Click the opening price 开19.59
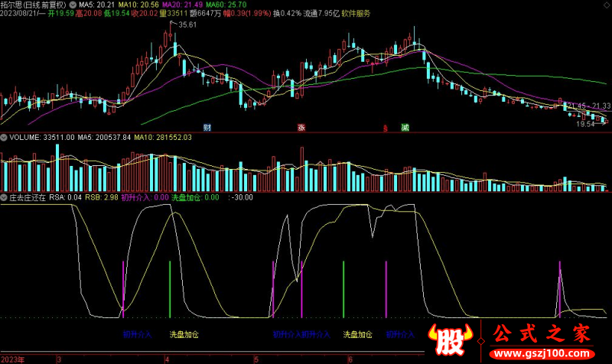 coord(61,13)
